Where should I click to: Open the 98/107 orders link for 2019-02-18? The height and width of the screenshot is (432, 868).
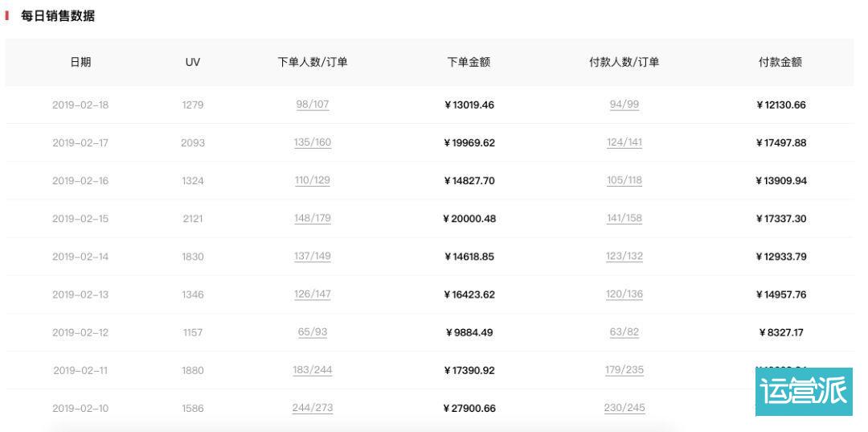(313, 105)
